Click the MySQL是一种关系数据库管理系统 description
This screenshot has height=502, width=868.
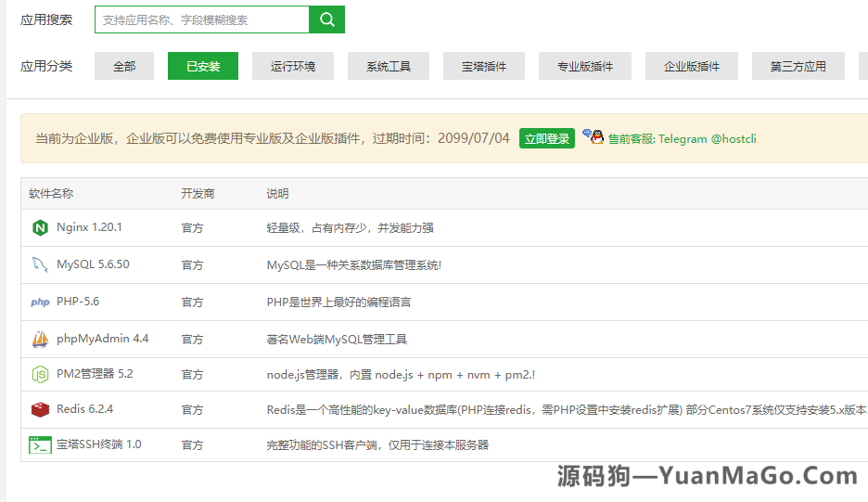click(x=353, y=264)
